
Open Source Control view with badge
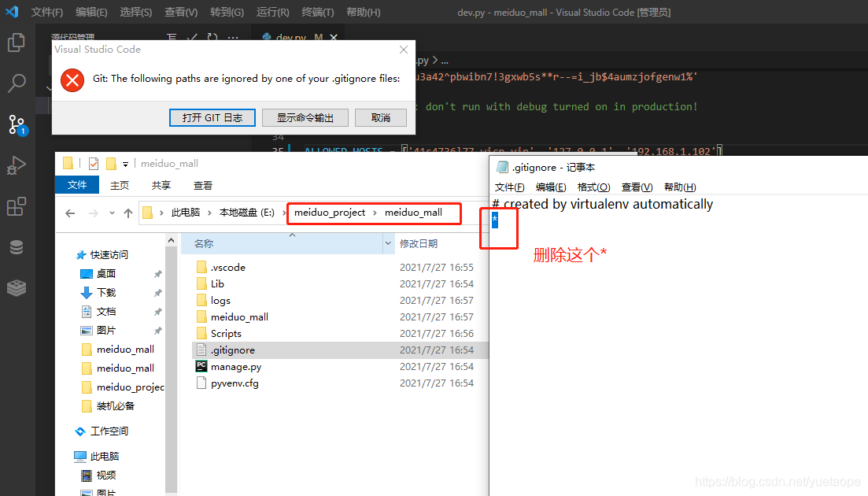[17, 125]
